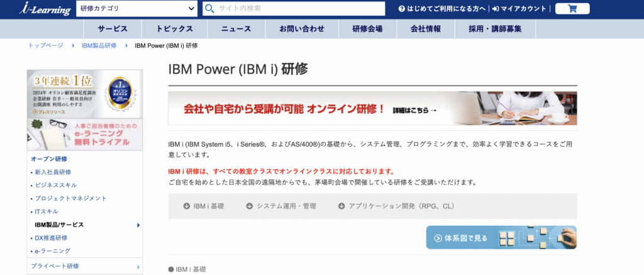Click the magnifier search icon
644x275 pixels.
click(209, 9)
